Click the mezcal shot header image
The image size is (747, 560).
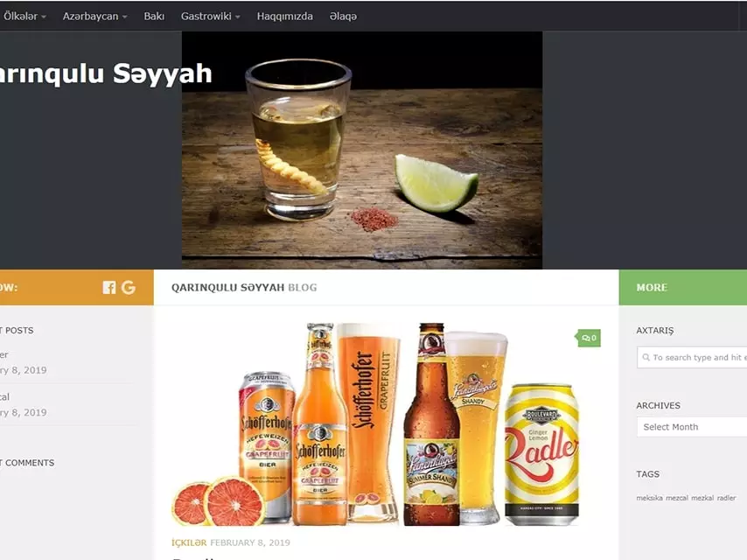(x=362, y=150)
